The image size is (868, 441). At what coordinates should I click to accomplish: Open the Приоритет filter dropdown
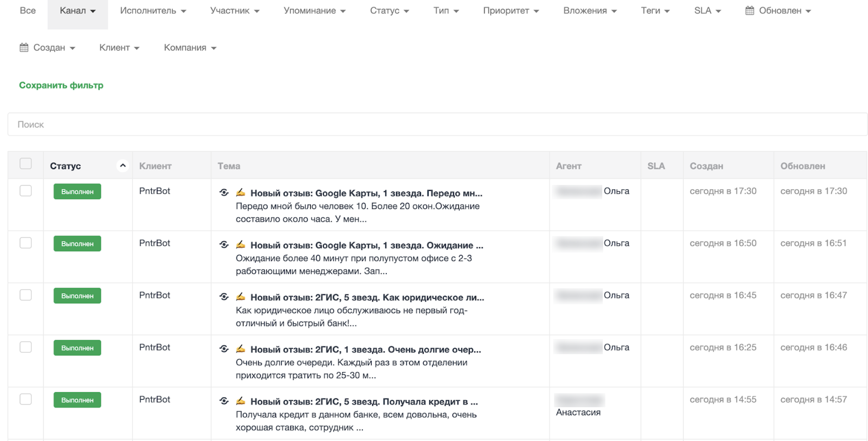511,11
